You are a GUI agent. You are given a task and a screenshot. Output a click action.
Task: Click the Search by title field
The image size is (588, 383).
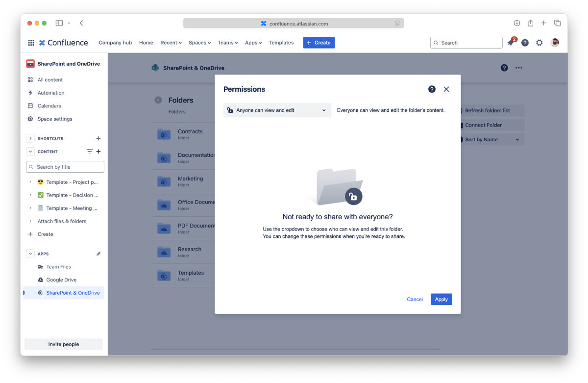[x=65, y=167]
